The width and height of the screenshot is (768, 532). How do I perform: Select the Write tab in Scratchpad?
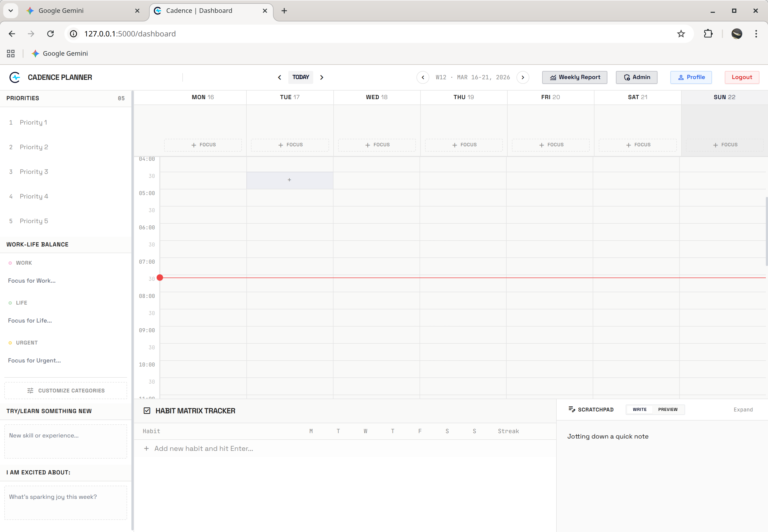[639, 409]
